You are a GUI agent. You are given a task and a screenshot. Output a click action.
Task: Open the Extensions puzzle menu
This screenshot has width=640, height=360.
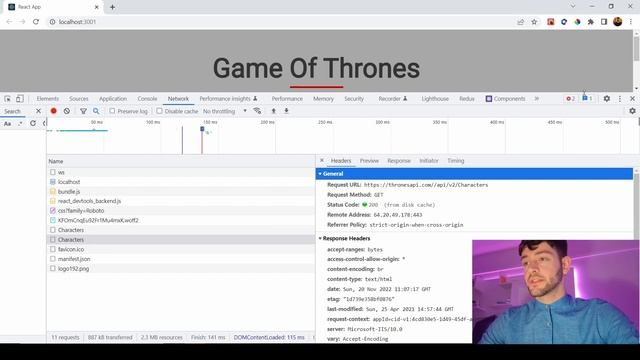[590, 22]
